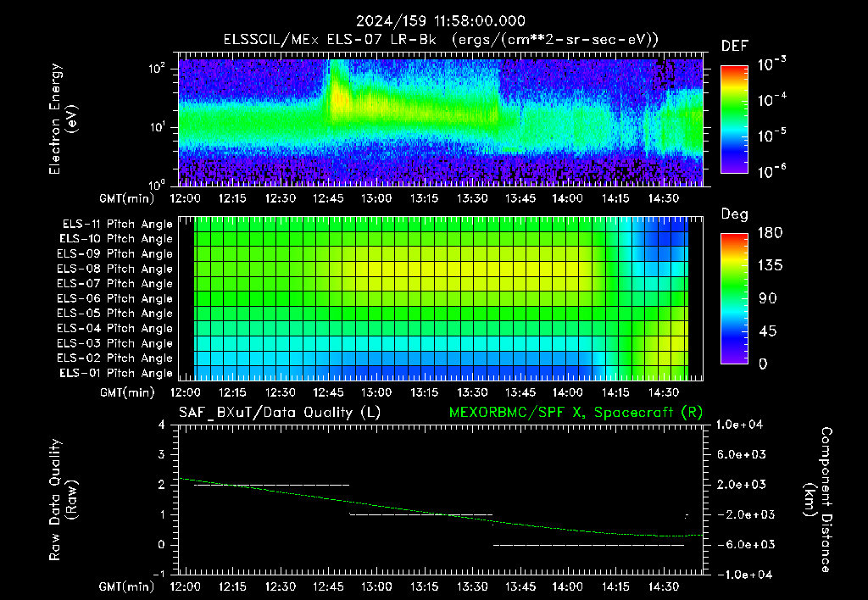The width and height of the screenshot is (868, 600).
Task: Click the "1.0e+04" right axis tick
Action: click(739, 425)
